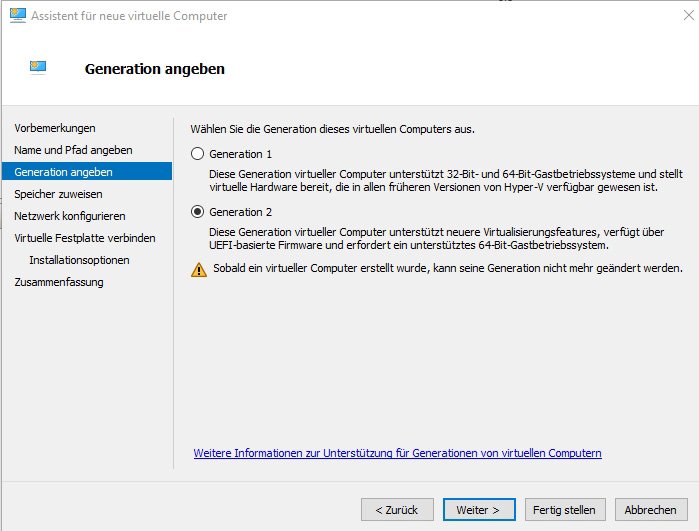Click the Zurück button
This screenshot has width=699, height=531.
(397, 509)
